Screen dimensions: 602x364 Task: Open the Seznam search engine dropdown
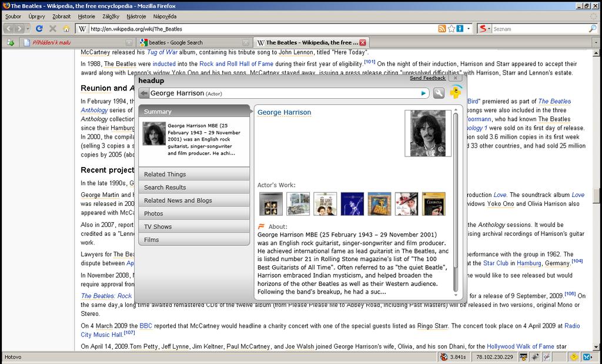click(x=484, y=29)
